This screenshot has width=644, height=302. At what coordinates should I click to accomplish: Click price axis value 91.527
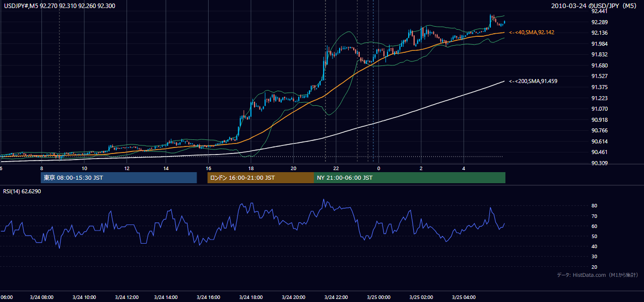pyautogui.click(x=600, y=76)
